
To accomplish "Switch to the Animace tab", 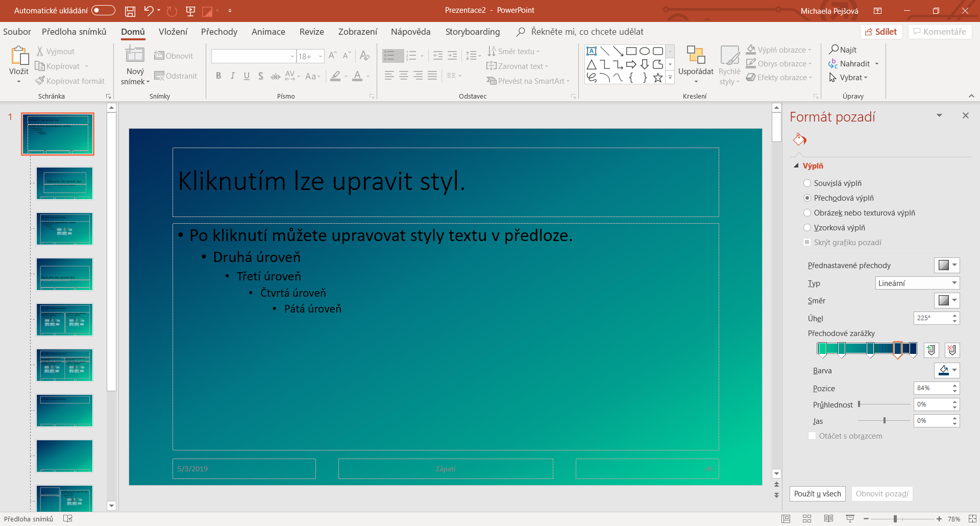I will click(268, 32).
